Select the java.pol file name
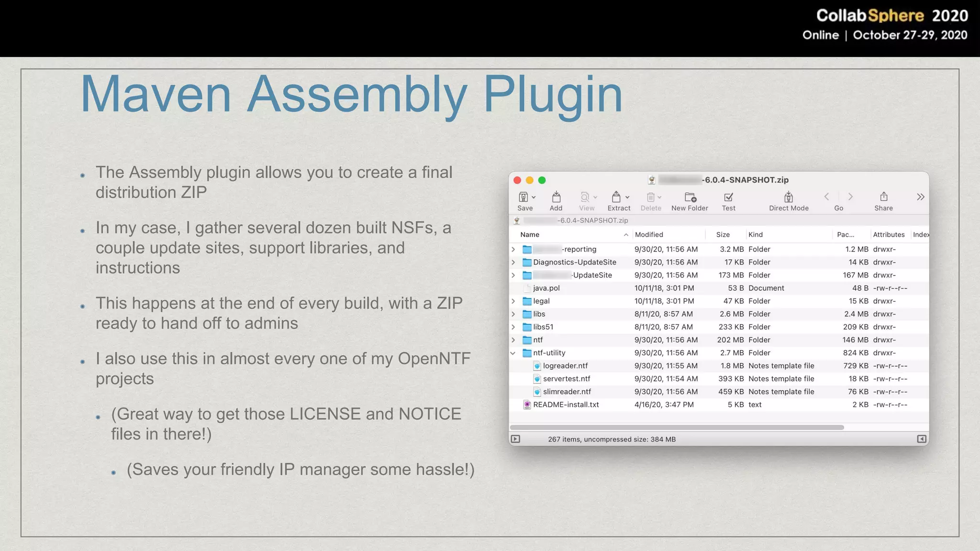 pyautogui.click(x=546, y=288)
